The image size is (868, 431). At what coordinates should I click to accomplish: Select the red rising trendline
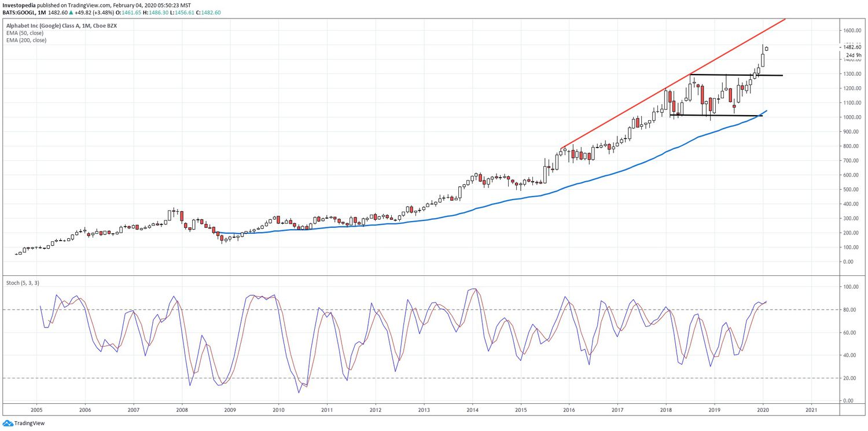point(674,84)
